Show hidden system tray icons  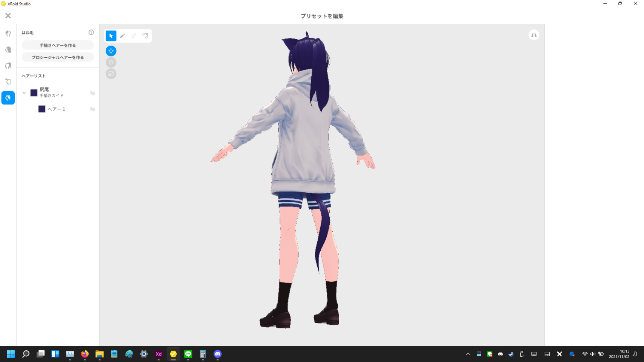tap(468, 354)
